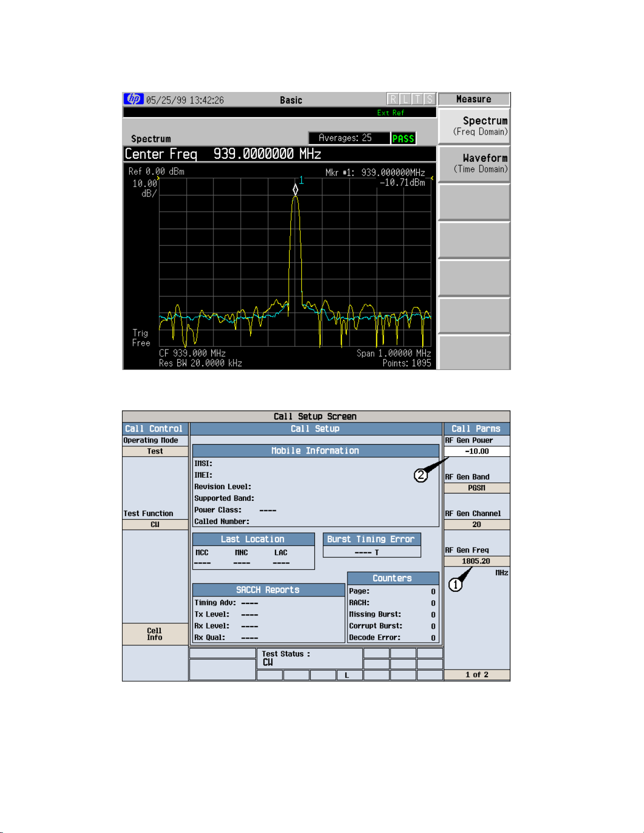
Task: Click the 1 of 2 page softkey
Action: (x=477, y=675)
